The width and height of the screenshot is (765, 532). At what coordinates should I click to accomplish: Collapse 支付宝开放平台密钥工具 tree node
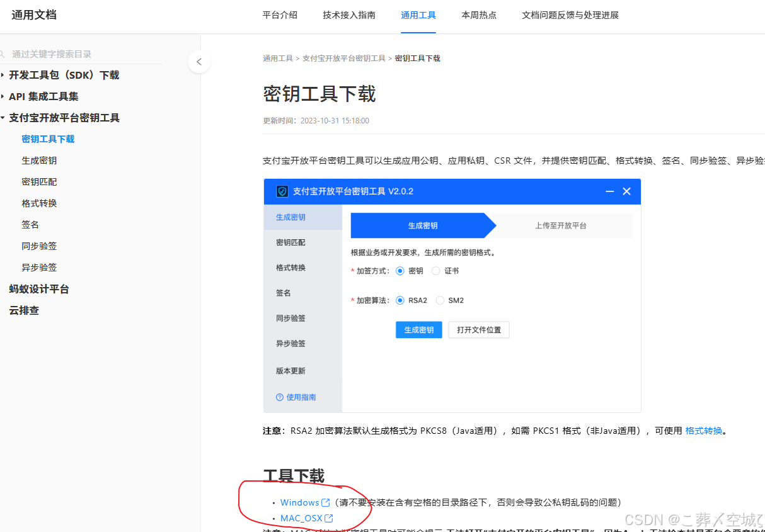[3, 118]
